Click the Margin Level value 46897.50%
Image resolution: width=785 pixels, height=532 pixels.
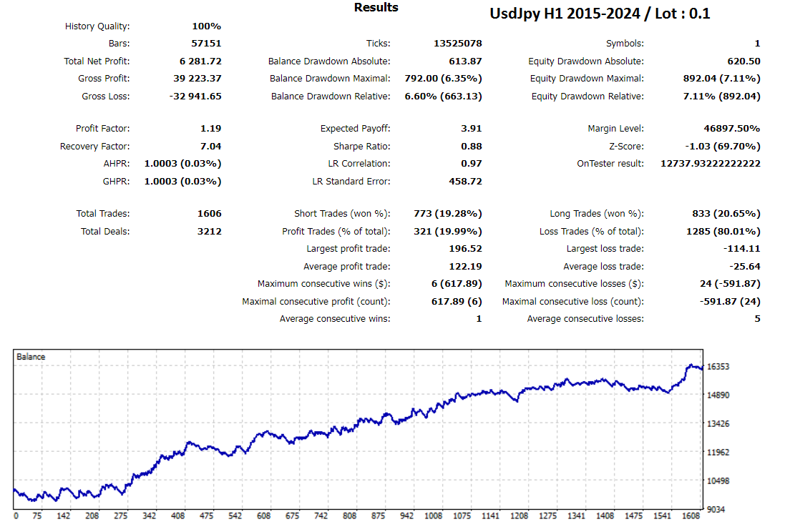[732, 129]
